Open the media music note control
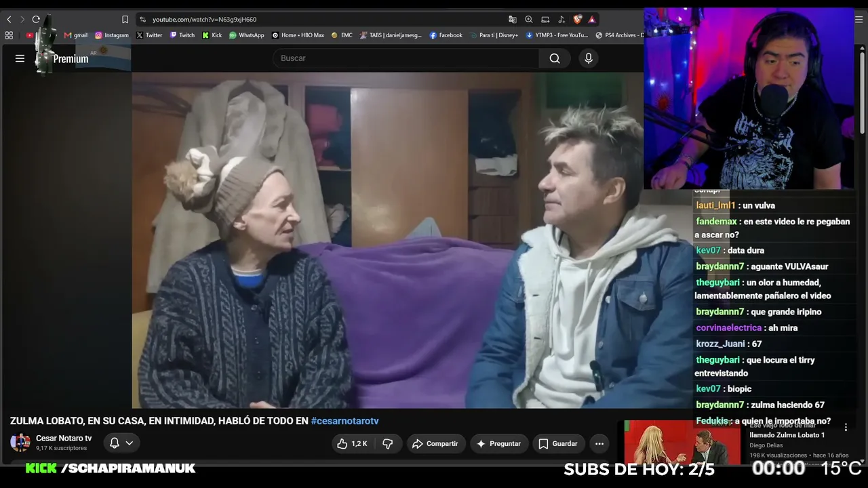 [x=561, y=20]
